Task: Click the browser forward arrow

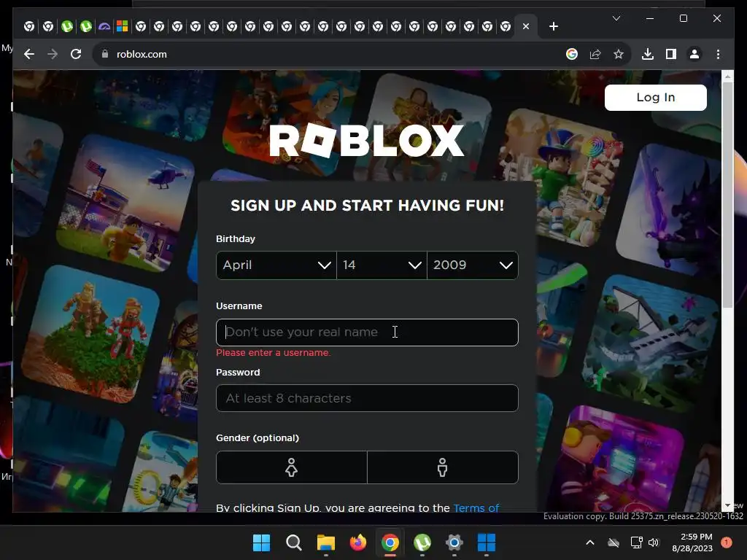Action: (53, 54)
